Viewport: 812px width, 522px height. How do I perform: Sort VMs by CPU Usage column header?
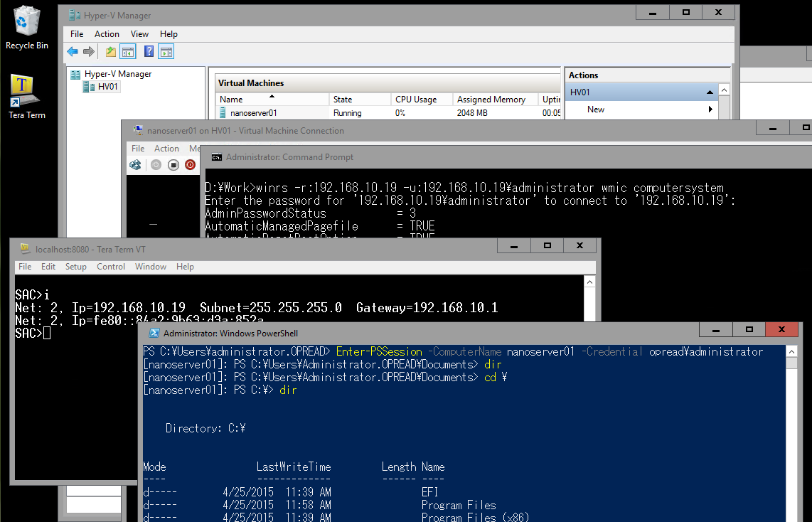[x=422, y=99]
